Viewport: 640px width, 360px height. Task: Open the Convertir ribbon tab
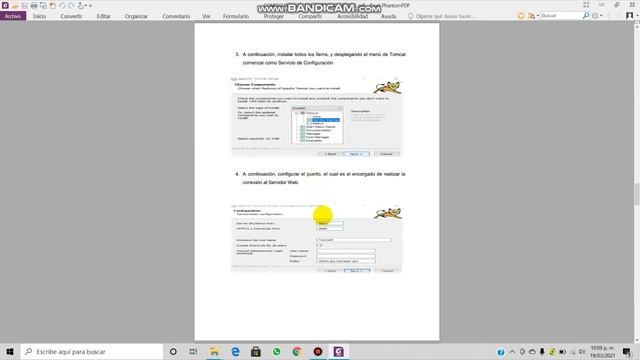(71, 16)
